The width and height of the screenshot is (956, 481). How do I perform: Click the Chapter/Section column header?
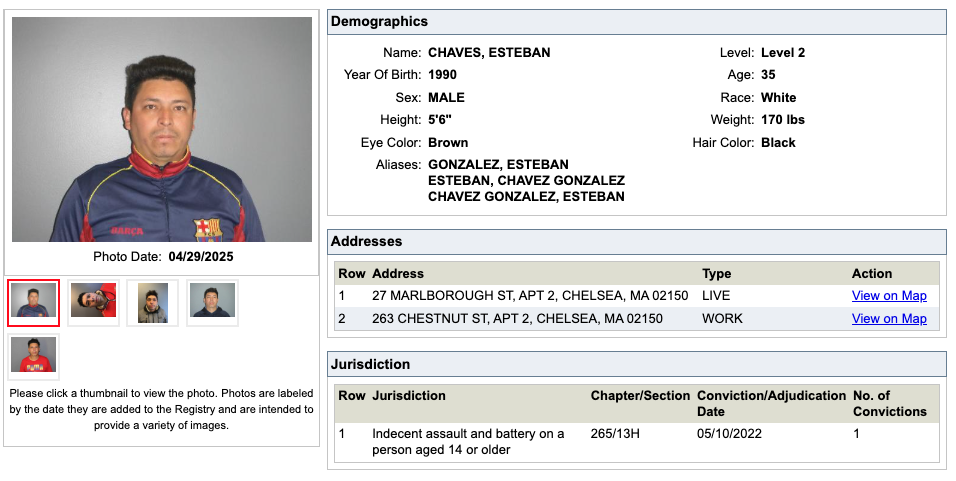[x=640, y=396]
